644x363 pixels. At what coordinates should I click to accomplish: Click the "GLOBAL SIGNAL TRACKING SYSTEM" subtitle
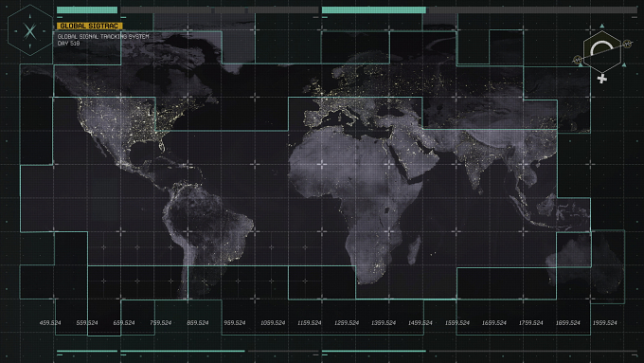103,37
